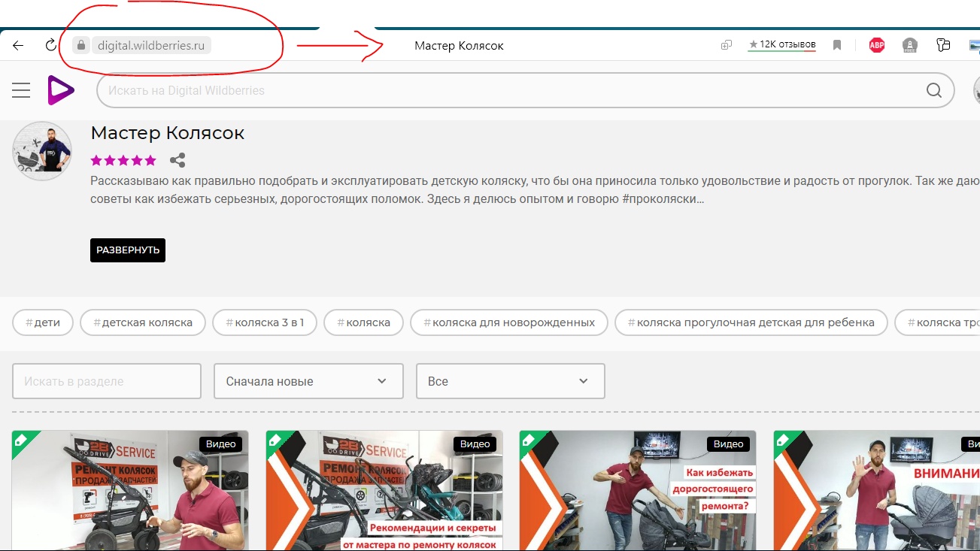Open the grey FREE VPN extension icon
The width and height of the screenshot is (980, 551).
coord(910,45)
